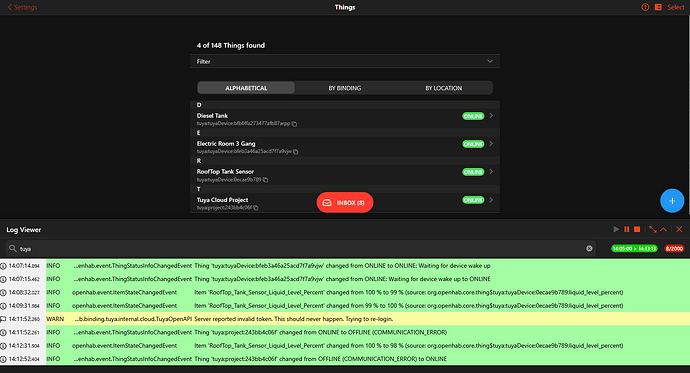Copy the RoofTop Tank Sensor UID
690x373 pixels.
pos(265,180)
